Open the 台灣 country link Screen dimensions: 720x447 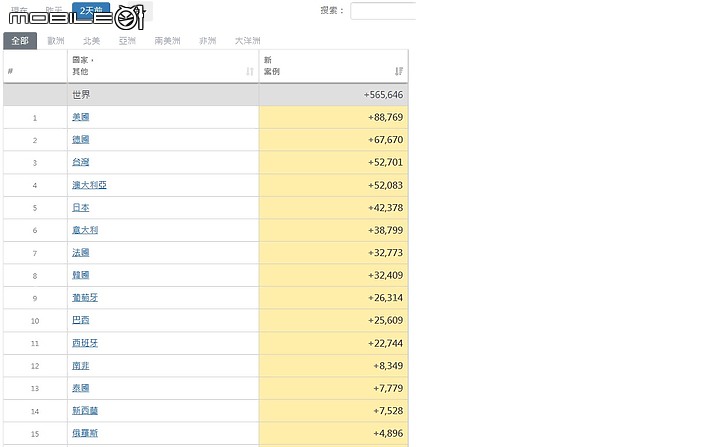[81, 162]
